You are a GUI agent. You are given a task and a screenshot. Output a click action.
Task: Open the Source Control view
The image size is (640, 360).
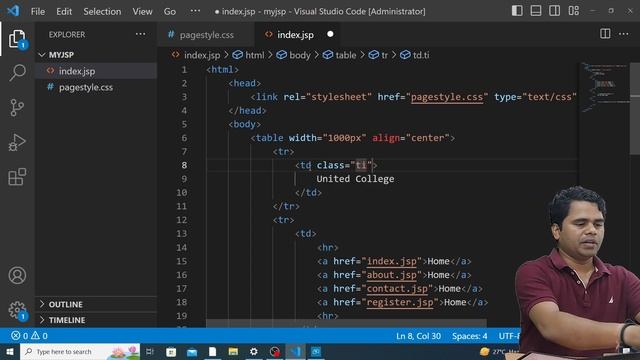17,108
